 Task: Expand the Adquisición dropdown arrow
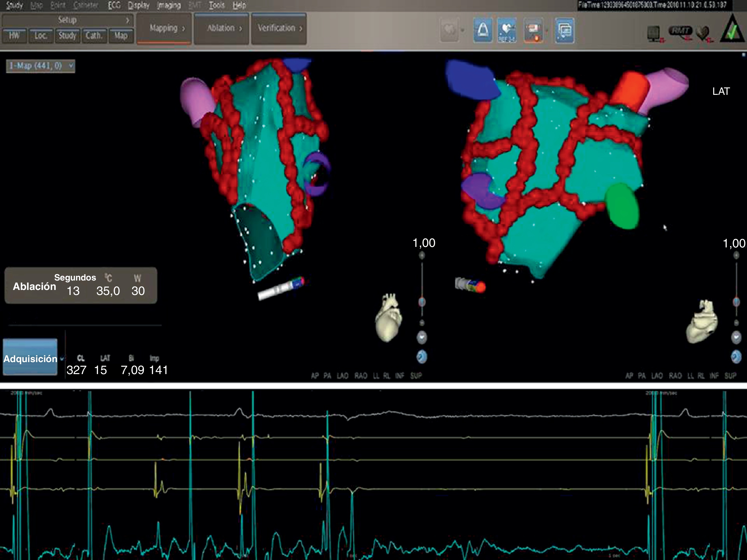point(62,359)
